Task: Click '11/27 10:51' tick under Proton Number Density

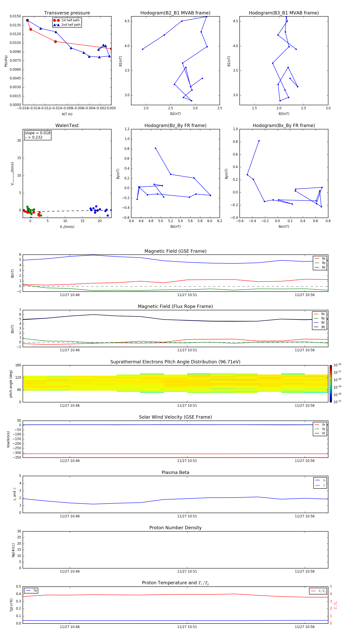Action: 187,571
